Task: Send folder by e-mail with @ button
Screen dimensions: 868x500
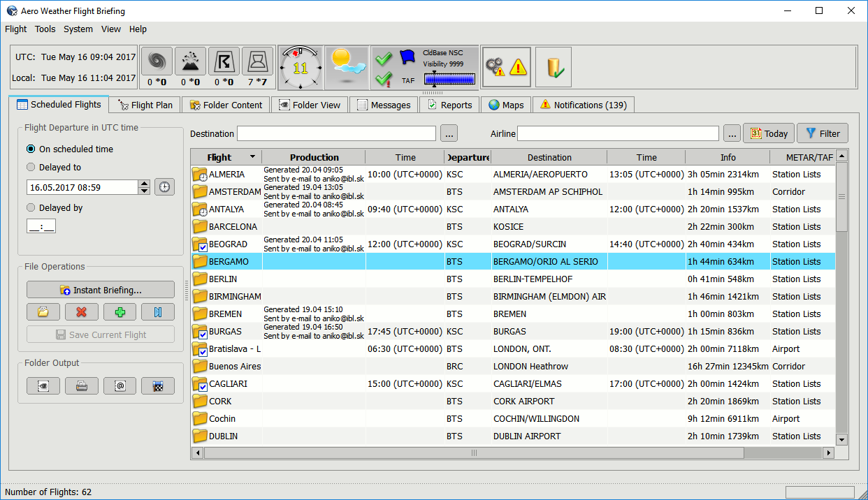Action: click(120, 386)
